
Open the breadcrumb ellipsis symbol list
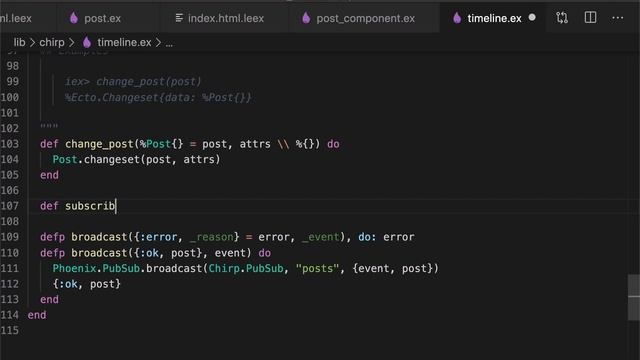pos(169,43)
